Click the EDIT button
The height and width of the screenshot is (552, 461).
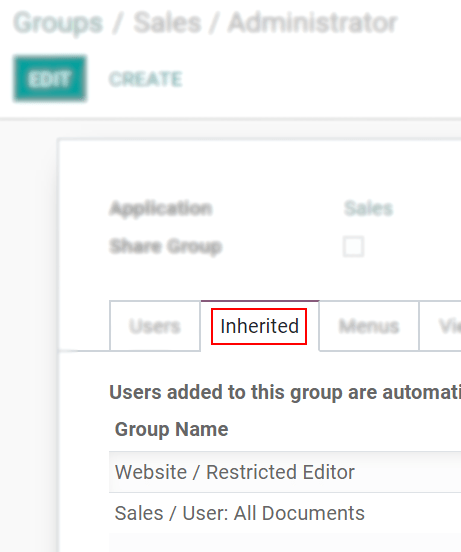[50, 79]
